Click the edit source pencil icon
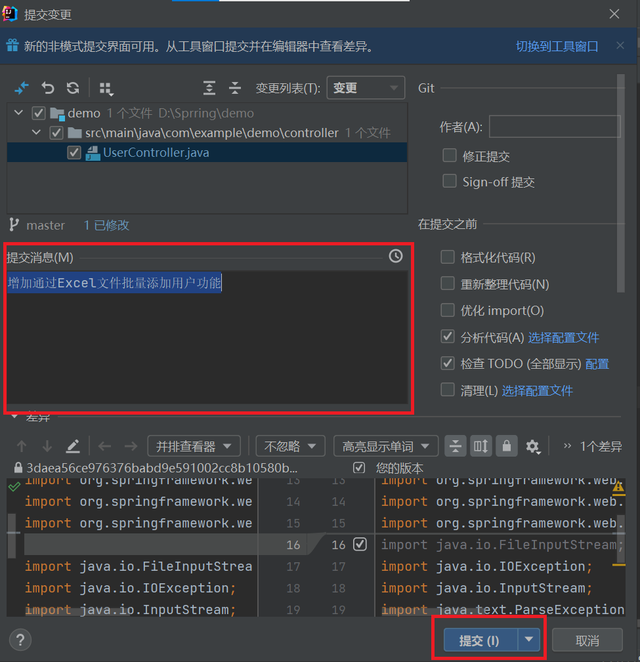 73,446
